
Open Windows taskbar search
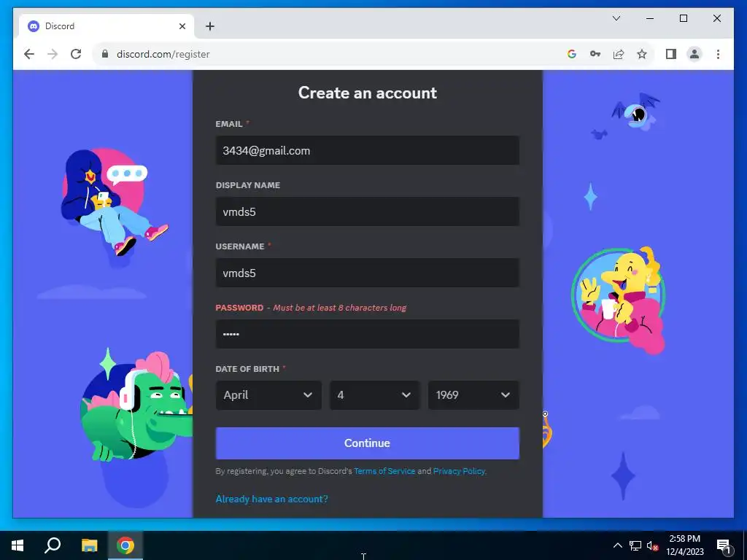tap(53, 545)
